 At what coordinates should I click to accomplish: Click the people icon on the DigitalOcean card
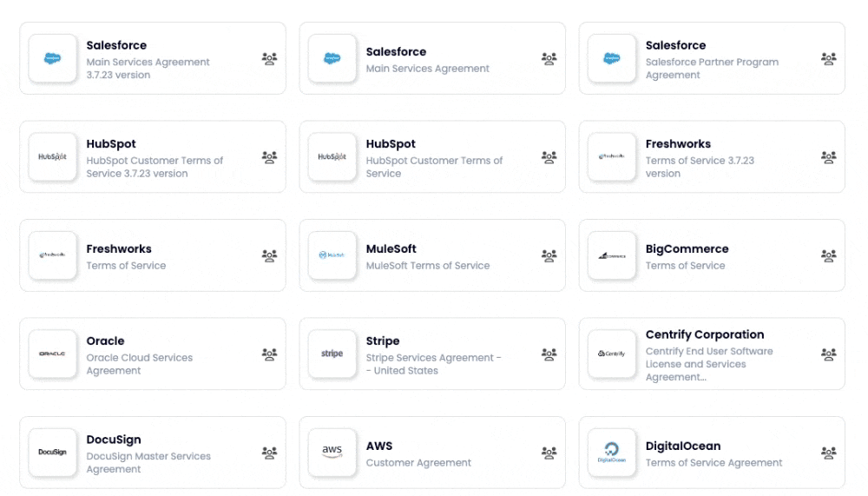pos(829,453)
